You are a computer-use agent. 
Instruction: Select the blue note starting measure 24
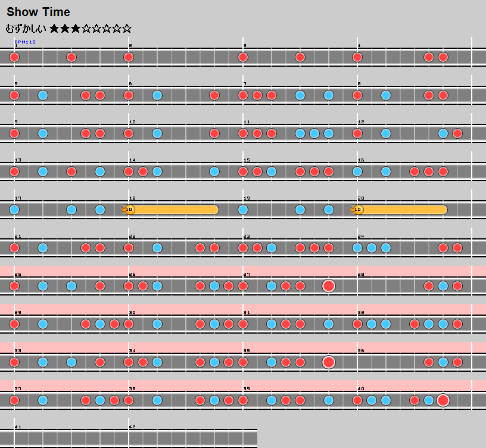[x=357, y=248]
